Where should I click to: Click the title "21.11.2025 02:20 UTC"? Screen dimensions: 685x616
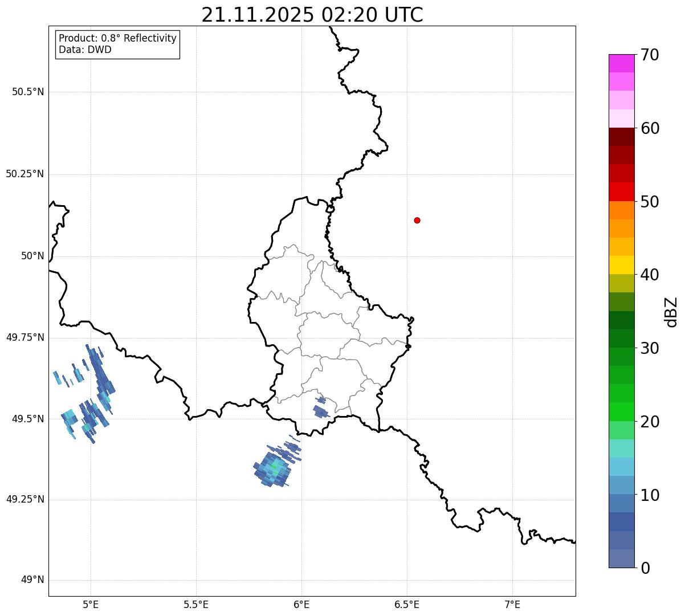click(312, 14)
